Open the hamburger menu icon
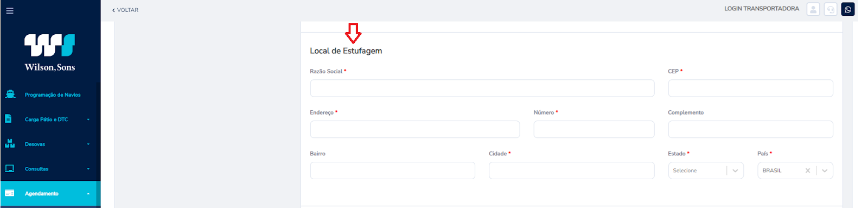 pyautogui.click(x=10, y=10)
